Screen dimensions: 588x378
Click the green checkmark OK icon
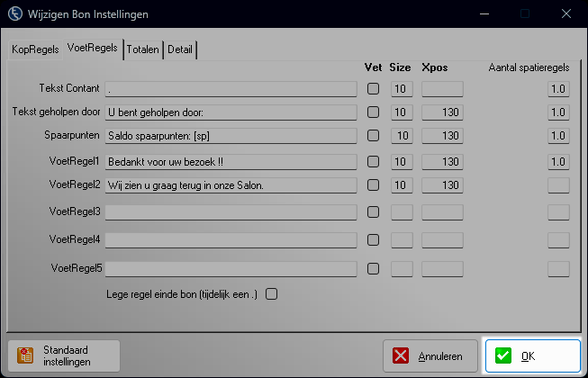tap(502, 355)
